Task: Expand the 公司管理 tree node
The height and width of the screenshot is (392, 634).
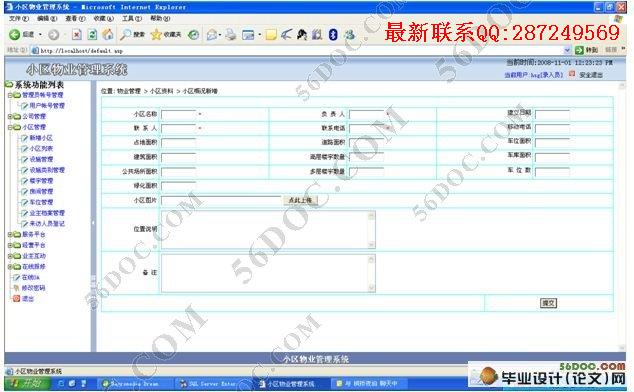Action: [x=9, y=117]
